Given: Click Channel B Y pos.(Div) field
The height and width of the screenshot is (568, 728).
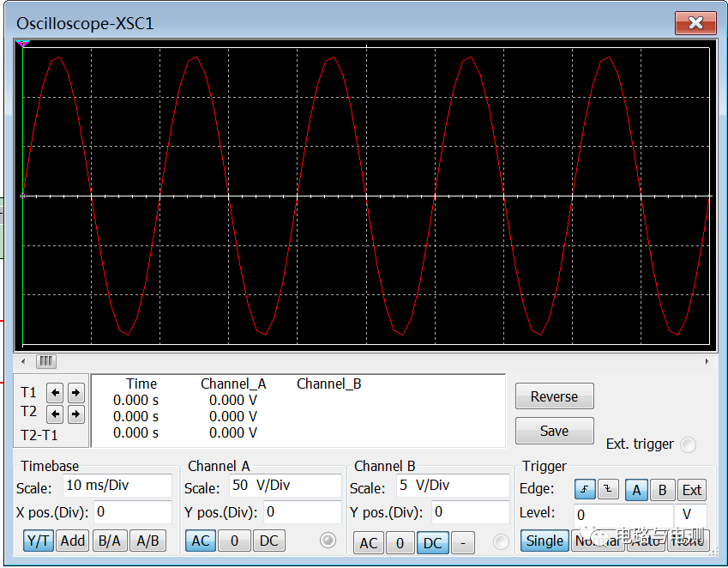Looking at the screenshot, I should 470,512.
